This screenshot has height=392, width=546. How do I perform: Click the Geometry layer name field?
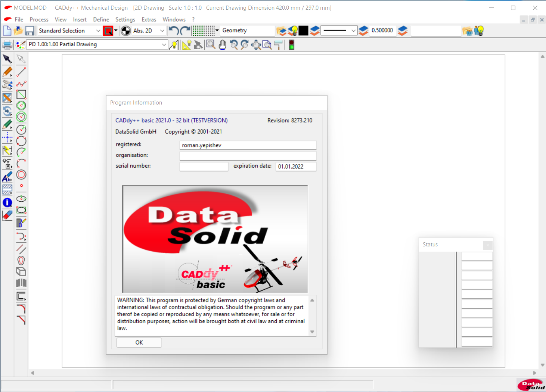click(x=248, y=31)
